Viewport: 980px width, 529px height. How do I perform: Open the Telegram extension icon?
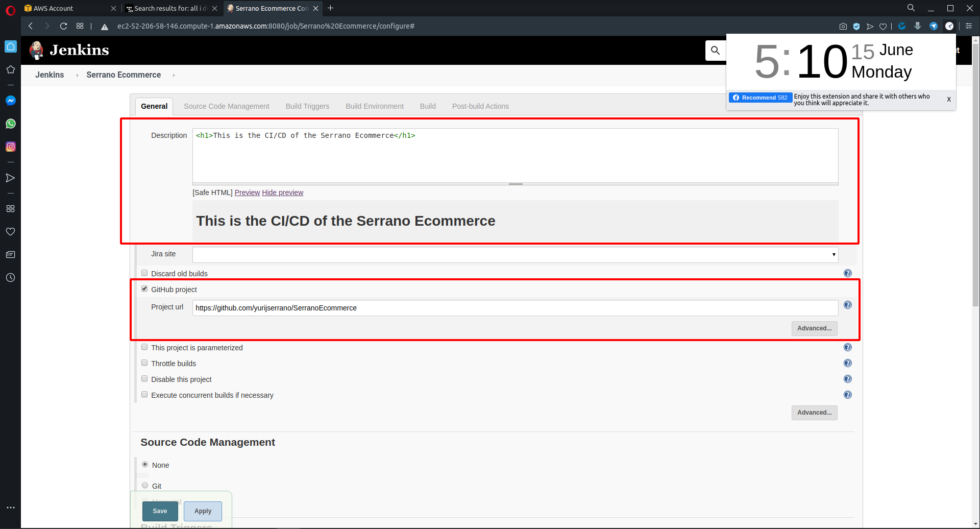pyautogui.click(x=934, y=26)
